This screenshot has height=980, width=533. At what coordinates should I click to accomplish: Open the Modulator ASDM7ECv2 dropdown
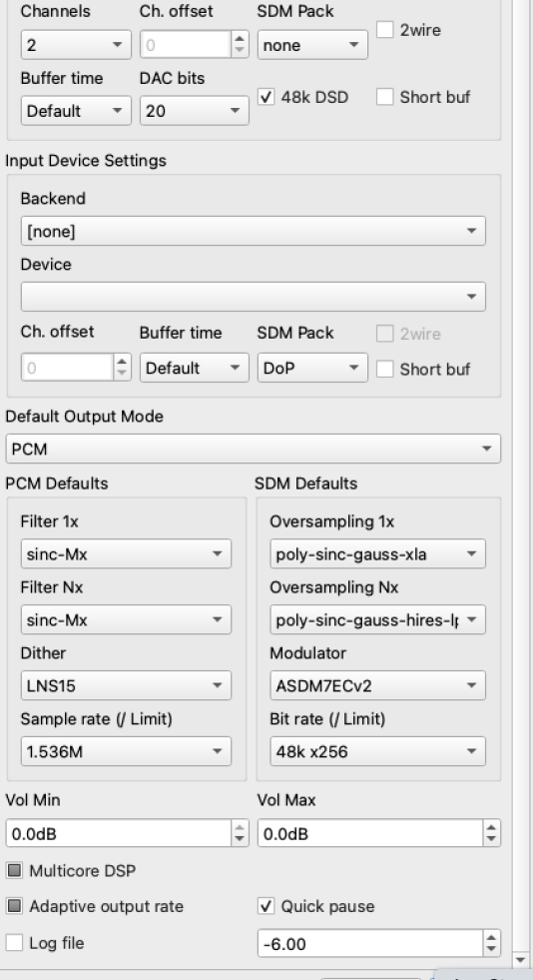pyautogui.click(x=377, y=685)
